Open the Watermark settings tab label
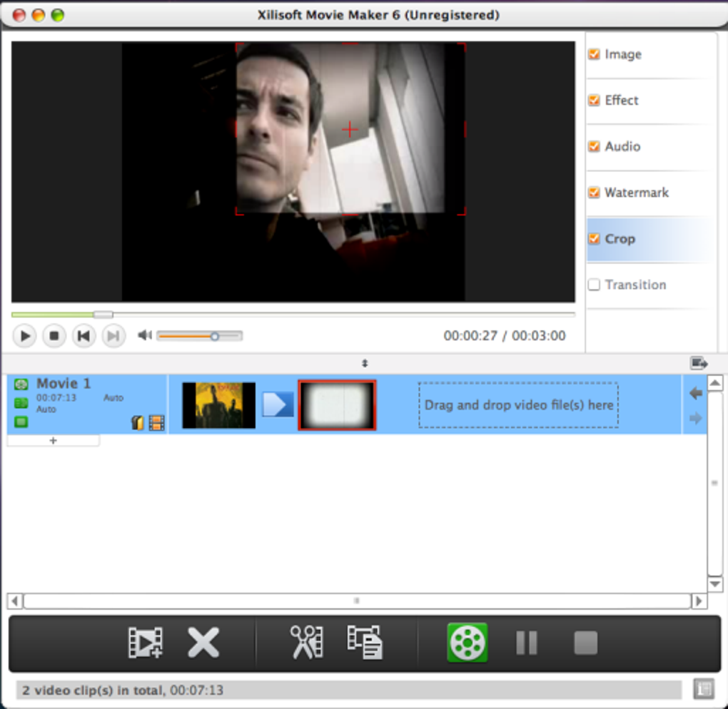The height and width of the screenshot is (709, 728). coord(637,192)
